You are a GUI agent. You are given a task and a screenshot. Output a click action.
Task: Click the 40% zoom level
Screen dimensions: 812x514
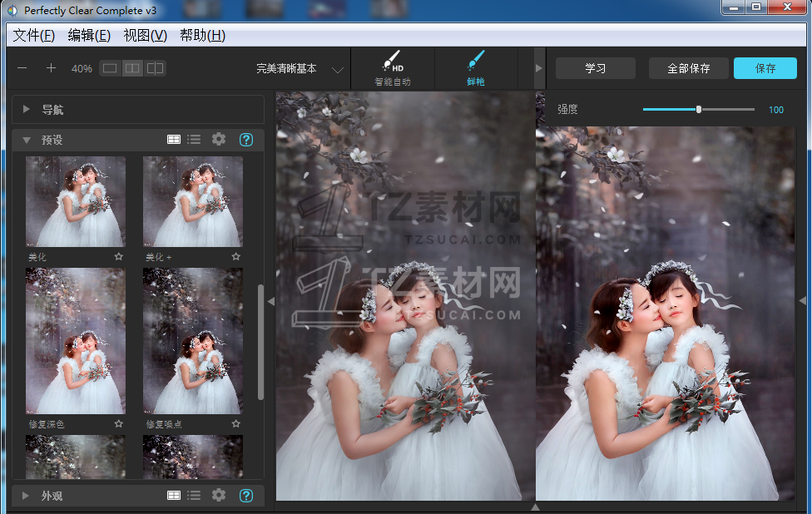click(x=82, y=69)
